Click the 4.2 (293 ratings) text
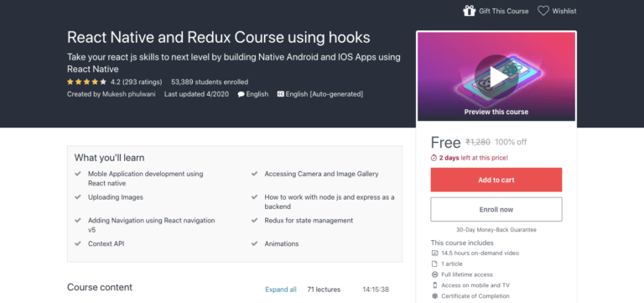644x303 pixels. click(137, 81)
